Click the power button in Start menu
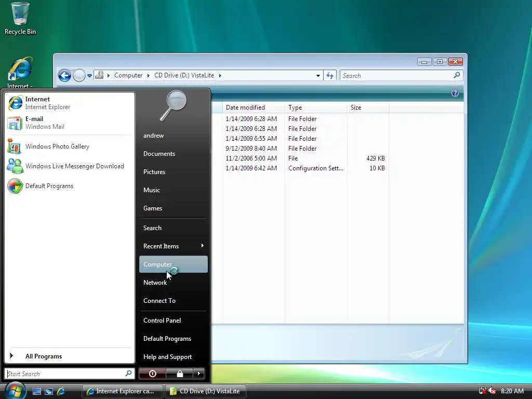Screen dimensions: 532x399 [x=152, y=374]
